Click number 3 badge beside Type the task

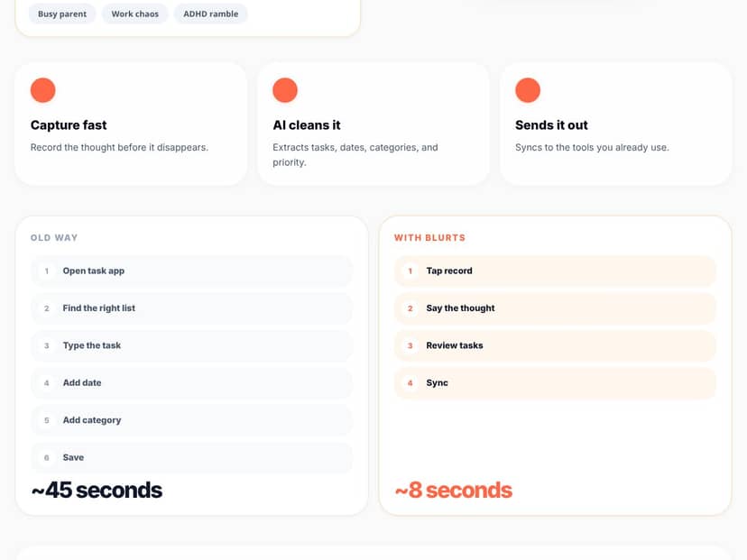click(x=47, y=345)
